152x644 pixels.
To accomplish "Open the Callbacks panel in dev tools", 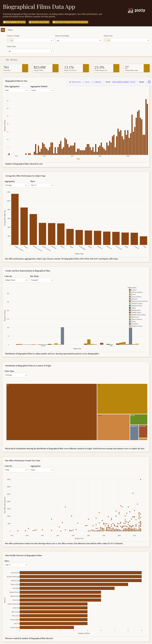I will point(97,82).
